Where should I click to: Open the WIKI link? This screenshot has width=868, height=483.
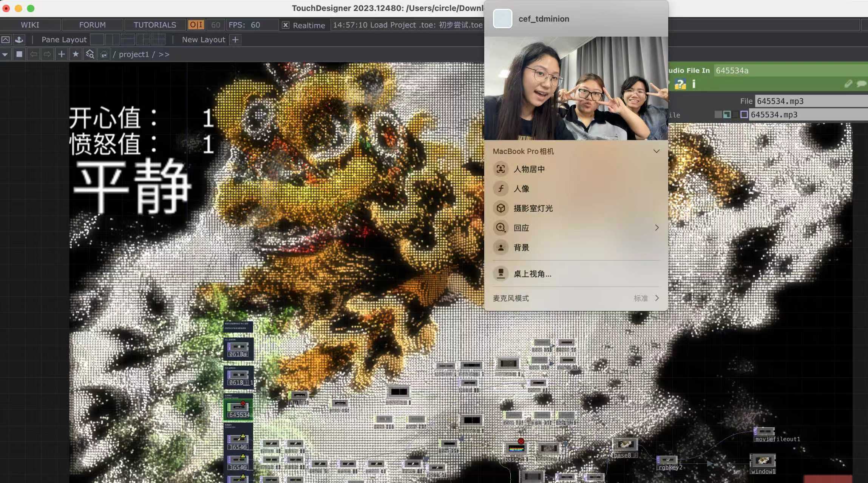(30, 25)
